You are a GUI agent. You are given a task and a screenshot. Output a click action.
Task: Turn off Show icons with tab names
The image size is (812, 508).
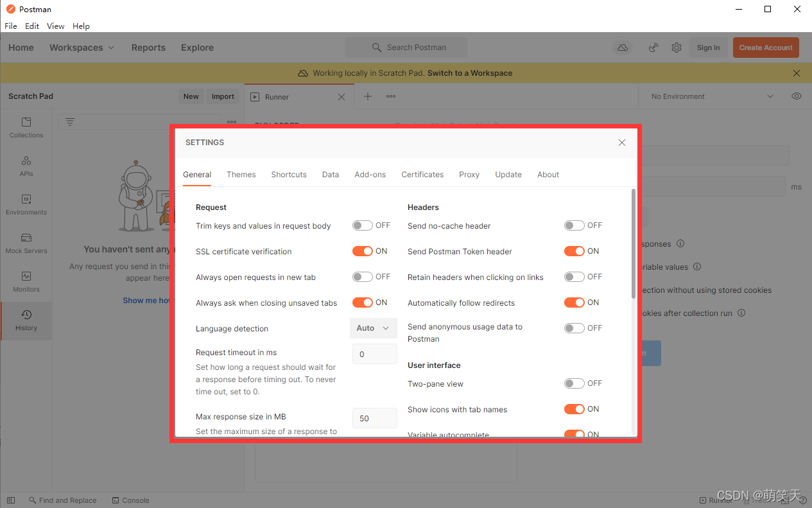[x=574, y=409]
